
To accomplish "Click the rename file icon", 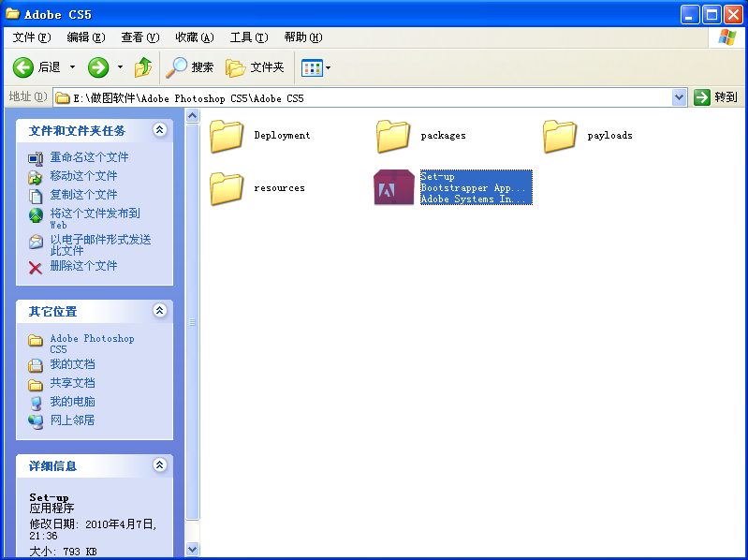I will 36,158.
